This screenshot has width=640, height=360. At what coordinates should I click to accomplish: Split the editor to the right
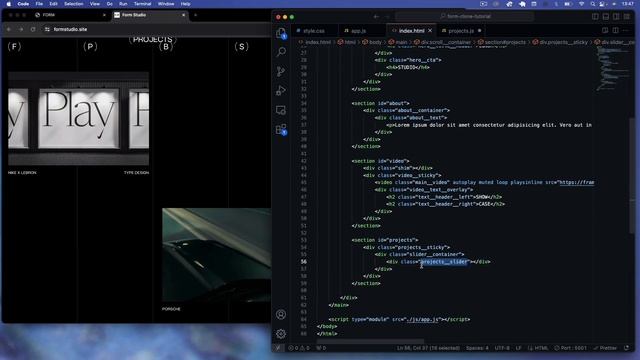coord(616,31)
